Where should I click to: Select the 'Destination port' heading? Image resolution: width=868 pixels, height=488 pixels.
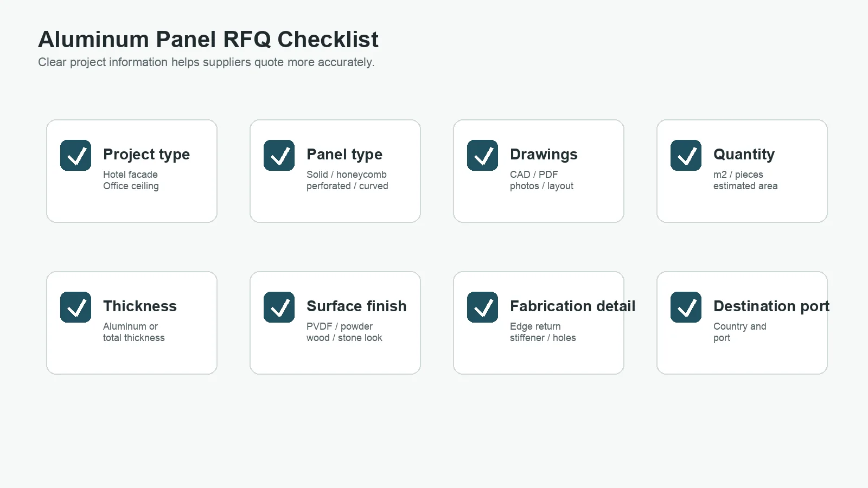(x=771, y=306)
